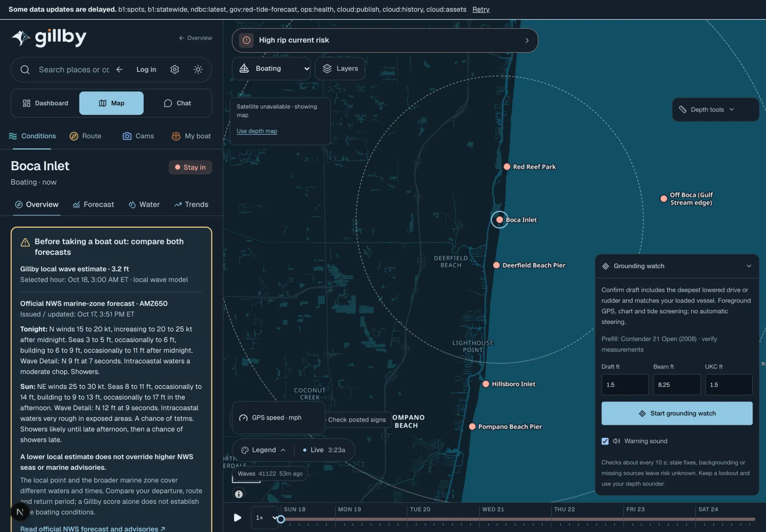Viewport: 766px width, 532px height.
Task: Click the Log in button
Action: pyautogui.click(x=146, y=69)
